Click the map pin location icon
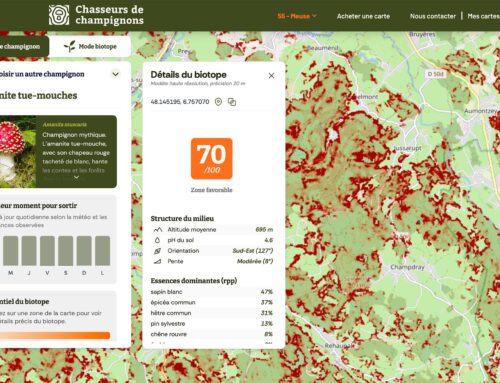The height and width of the screenshot is (383, 500). (218, 102)
